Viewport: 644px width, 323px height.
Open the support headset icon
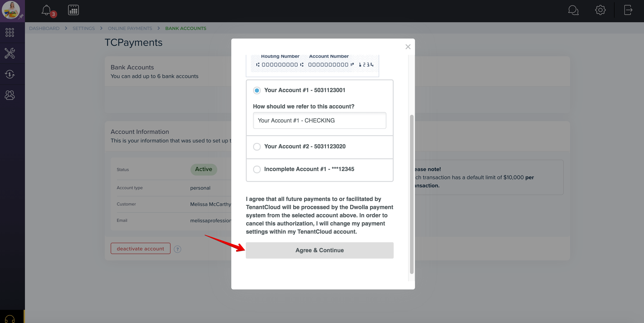click(x=10, y=319)
